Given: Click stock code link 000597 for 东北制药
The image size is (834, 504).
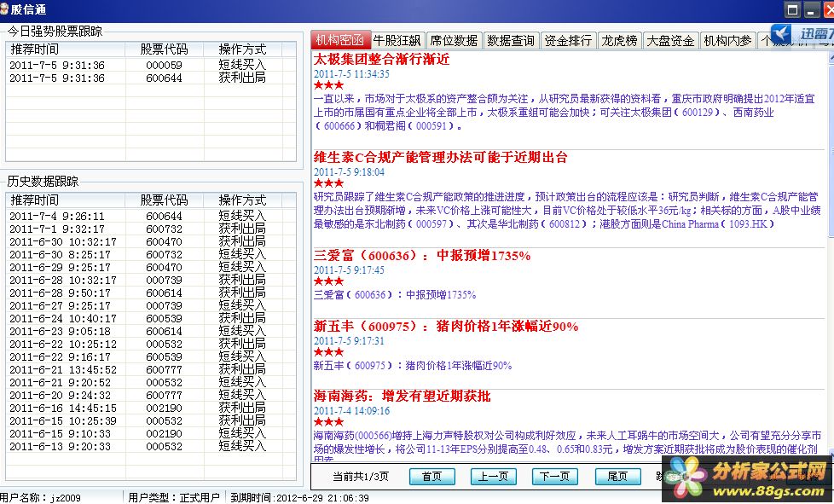Looking at the screenshot, I should (x=431, y=224).
